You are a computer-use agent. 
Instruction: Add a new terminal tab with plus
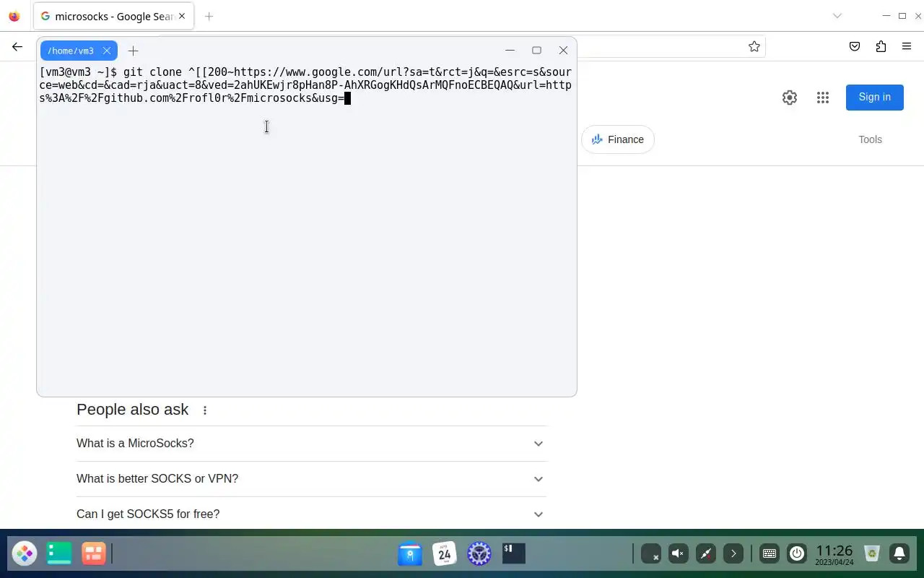[x=133, y=51]
